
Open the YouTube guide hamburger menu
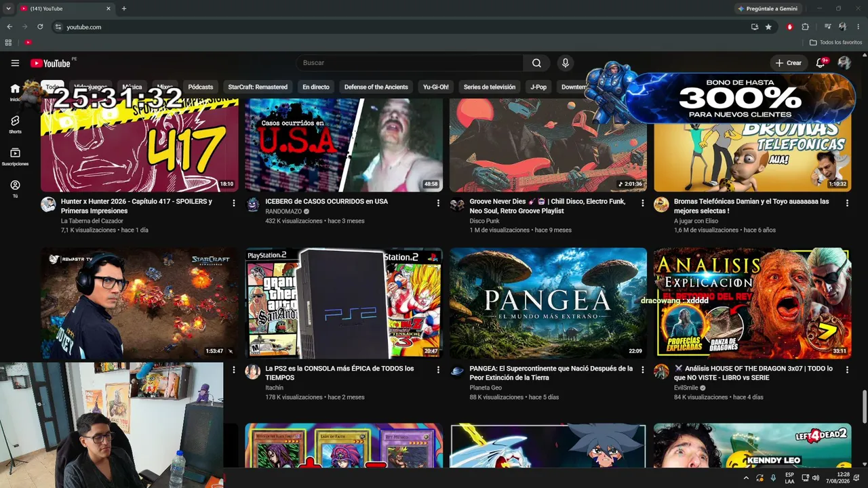coord(15,63)
